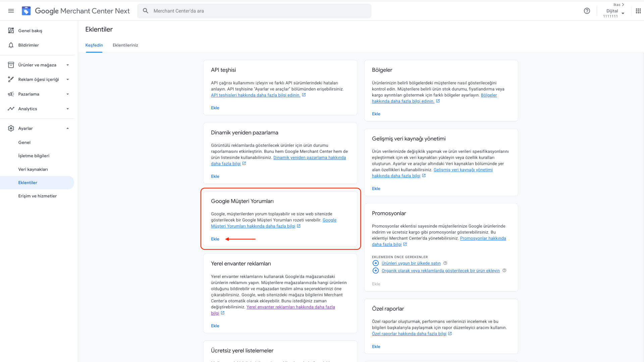Open Organik olarak veya reklamlarda gösterilecek ürün link
The image size is (644, 362).
coord(441,271)
